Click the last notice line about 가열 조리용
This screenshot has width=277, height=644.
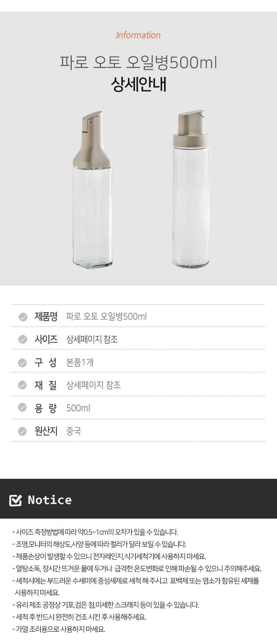tap(59, 629)
